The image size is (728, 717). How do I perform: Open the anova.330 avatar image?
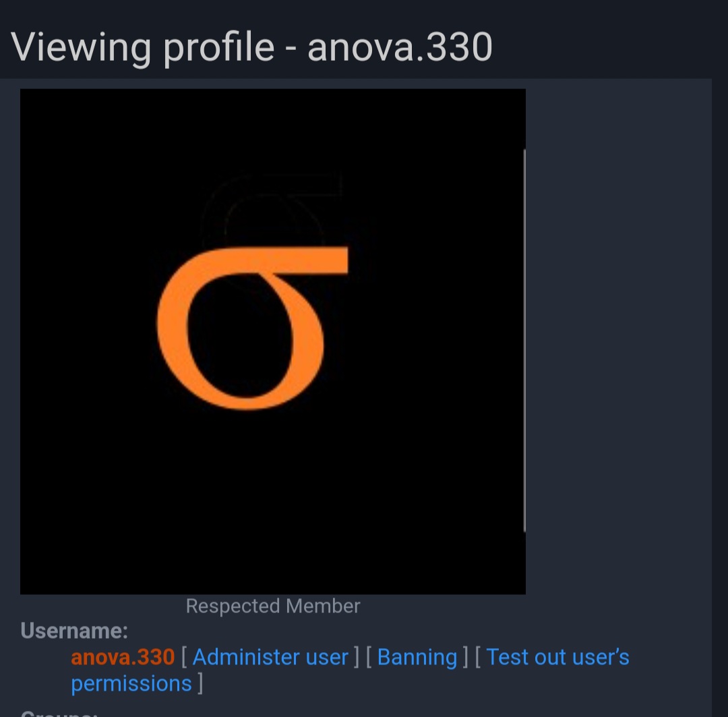273,341
